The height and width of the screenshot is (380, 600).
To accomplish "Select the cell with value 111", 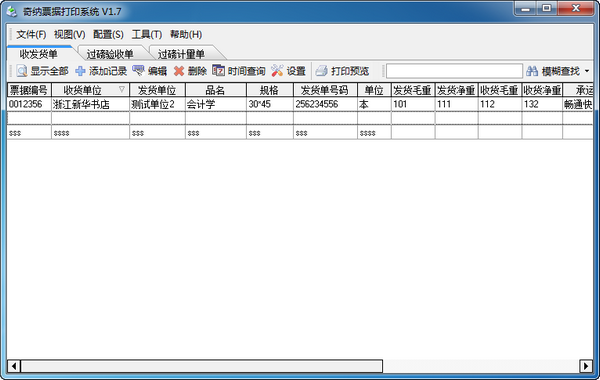I will click(x=457, y=104).
